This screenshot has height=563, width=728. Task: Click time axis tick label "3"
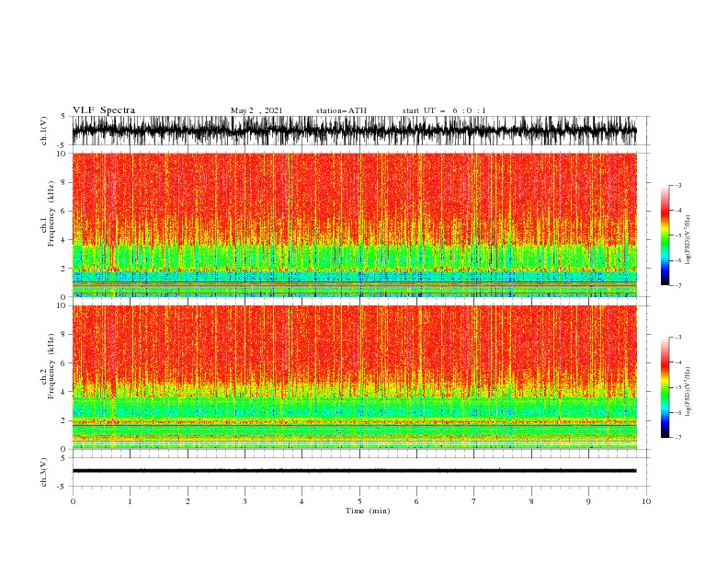pos(245,501)
